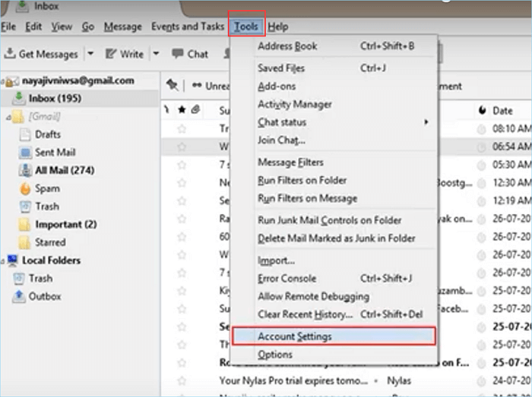
Task: Open the Message menu
Action: 123,27
